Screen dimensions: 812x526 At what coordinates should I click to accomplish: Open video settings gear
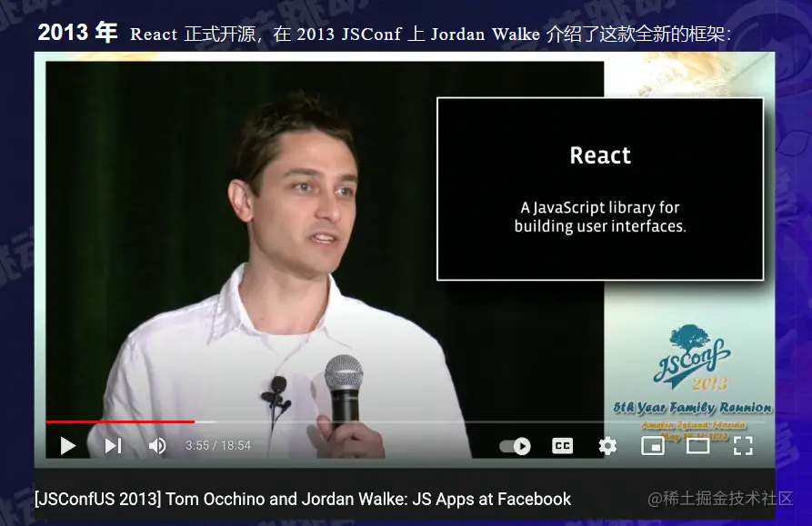[x=607, y=446]
